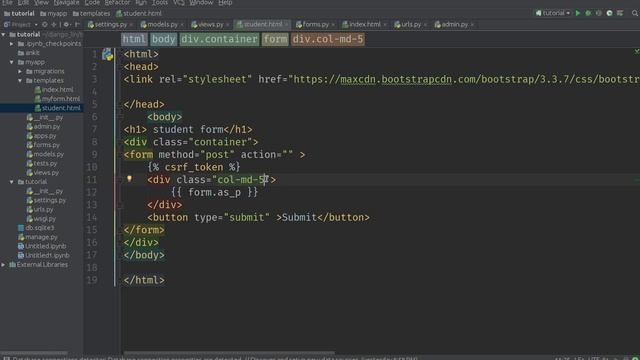The image size is (640, 360).
Task: Run the tutorial configuration with the green play icon
Action: pyautogui.click(x=578, y=13)
